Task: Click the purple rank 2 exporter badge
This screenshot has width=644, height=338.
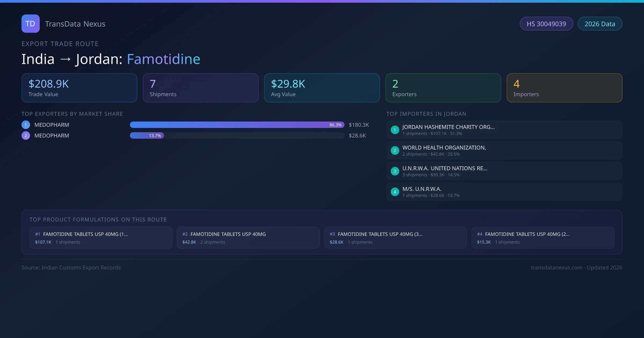Action: [26, 135]
